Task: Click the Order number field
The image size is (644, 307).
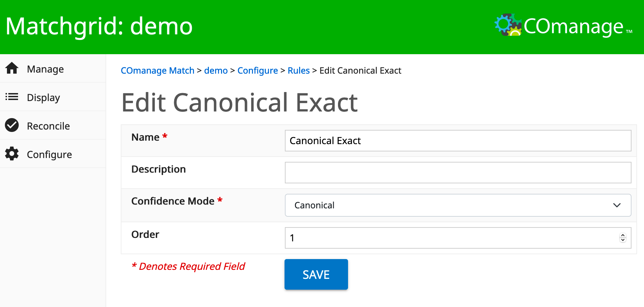Action: [x=451, y=238]
